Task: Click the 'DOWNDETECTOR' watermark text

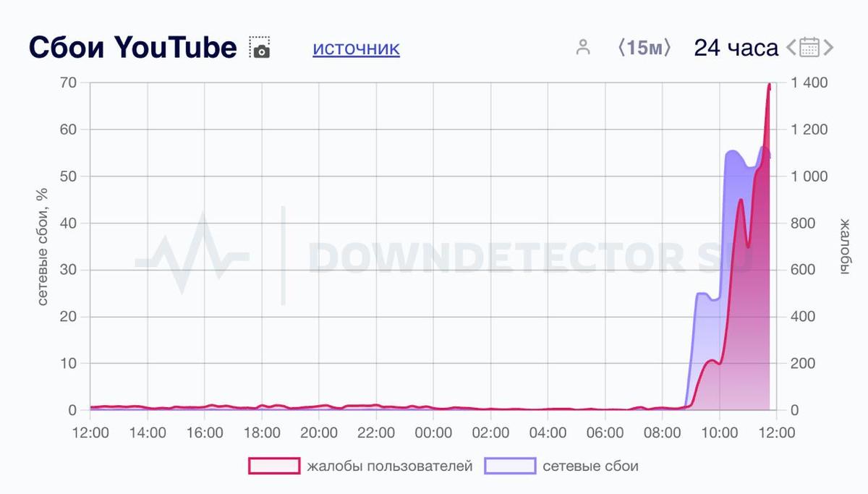Action: tap(492, 255)
